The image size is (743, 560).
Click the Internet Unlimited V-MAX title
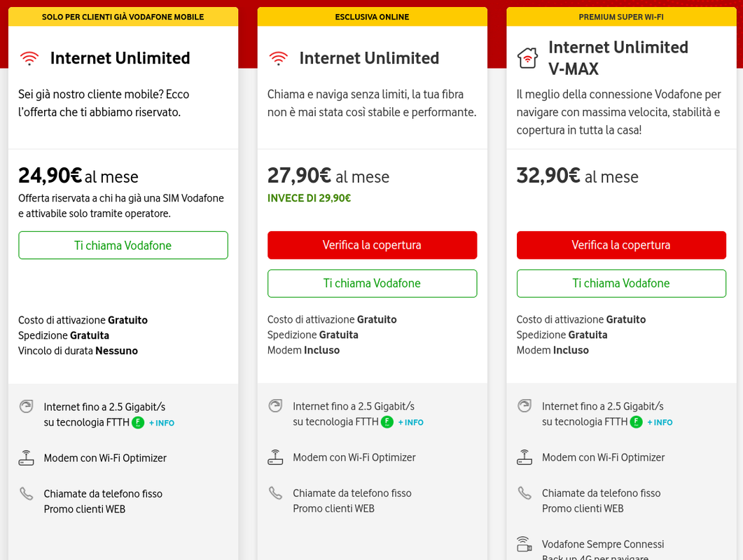[618, 58]
